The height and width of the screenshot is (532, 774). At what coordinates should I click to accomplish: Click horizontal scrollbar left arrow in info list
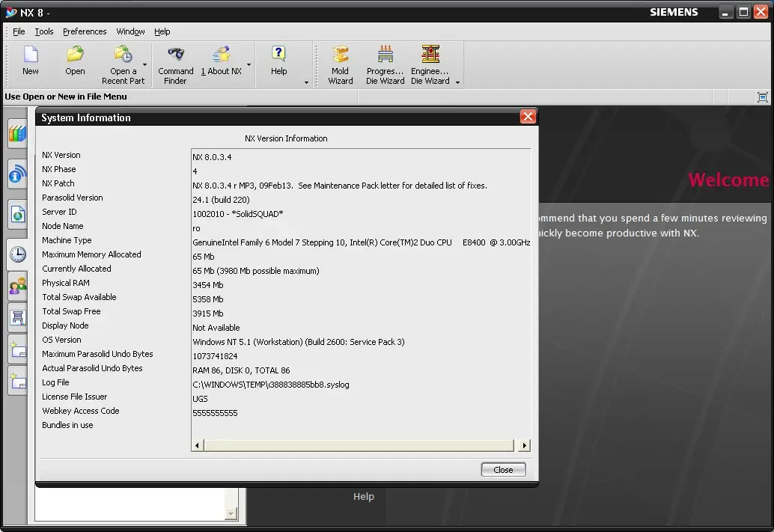(197, 446)
